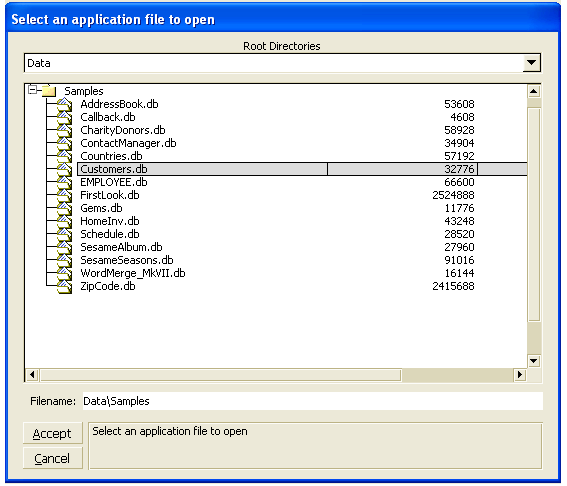The image size is (567, 486).
Task: Click the Data combo box field
Action: pyautogui.click(x=274, y=63)
